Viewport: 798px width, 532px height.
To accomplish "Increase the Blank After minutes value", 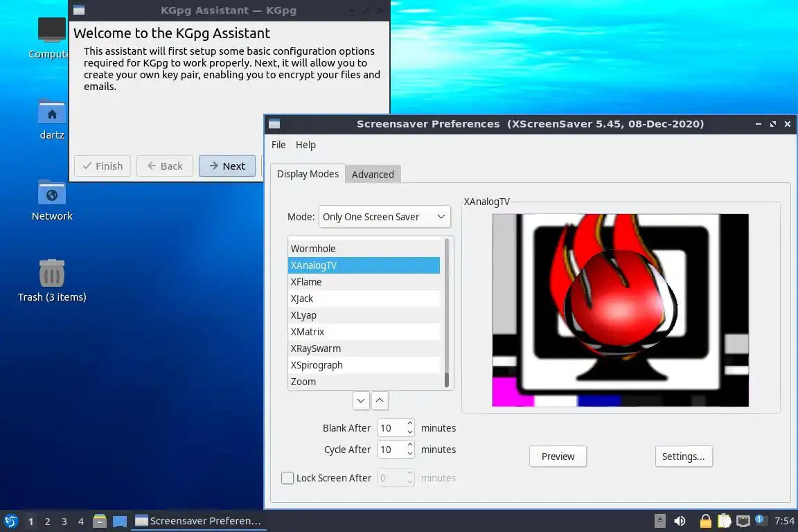I will pos(410,423).
